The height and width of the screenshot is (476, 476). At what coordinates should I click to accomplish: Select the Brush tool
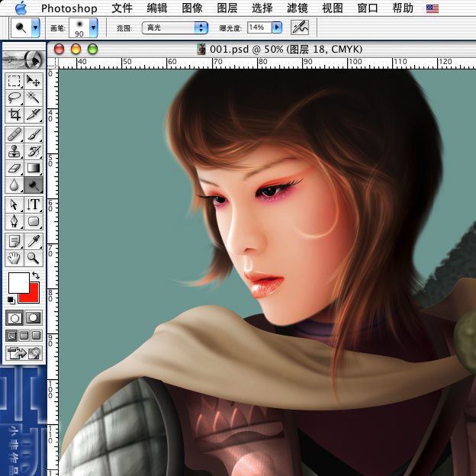click(x=34, y=134)
